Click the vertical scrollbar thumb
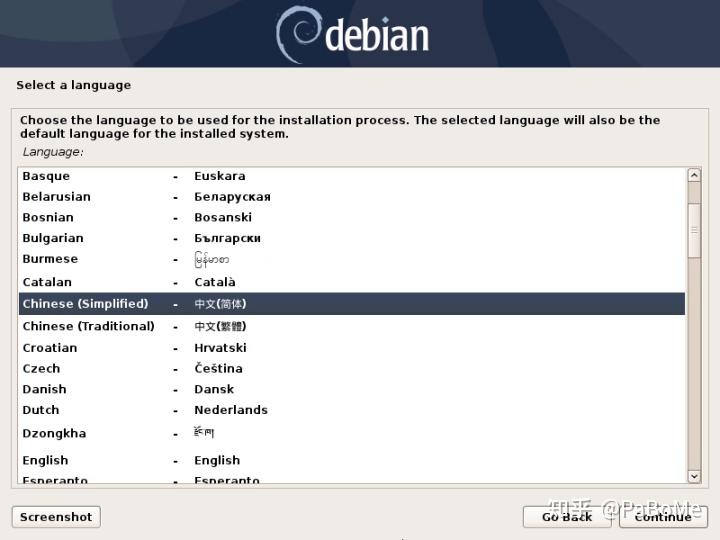 click(694, 230)
